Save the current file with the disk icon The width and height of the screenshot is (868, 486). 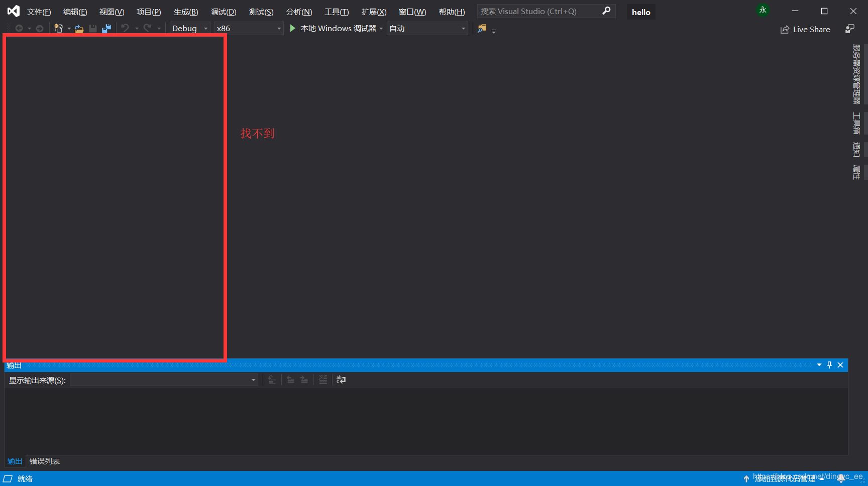point(93,29)
